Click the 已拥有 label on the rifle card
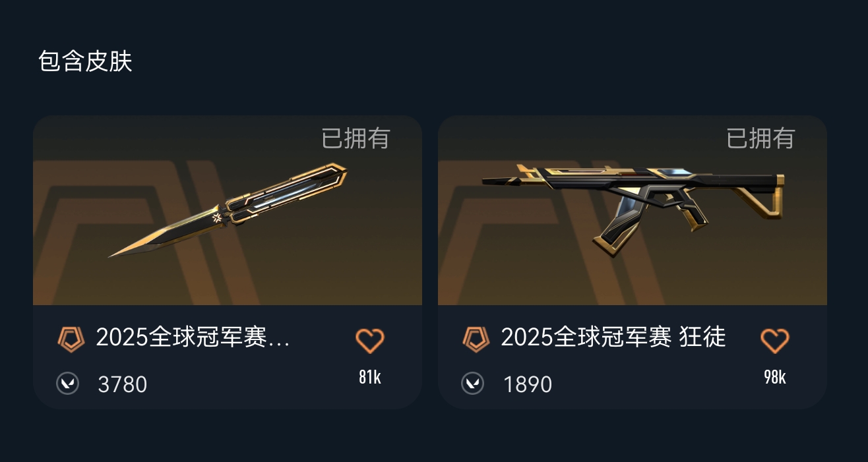 (761, 138)
